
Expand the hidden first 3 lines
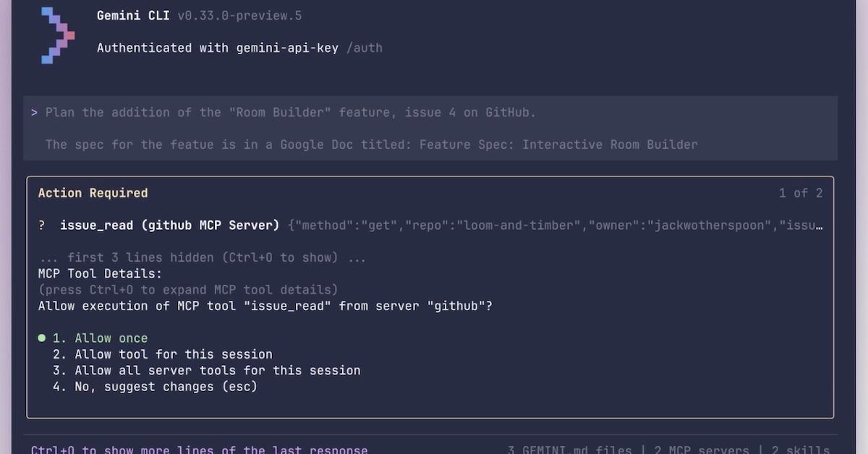[x=198, y=257]
